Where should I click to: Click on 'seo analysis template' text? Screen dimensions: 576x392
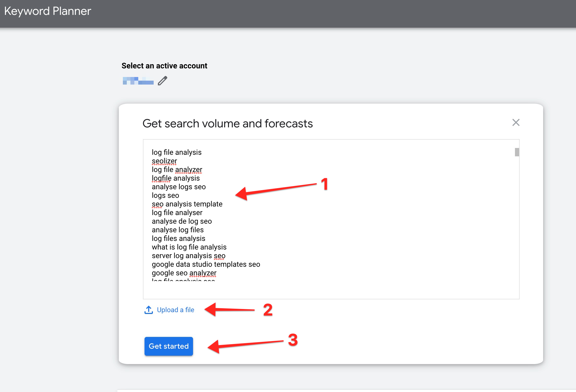[x=187, y=204]
